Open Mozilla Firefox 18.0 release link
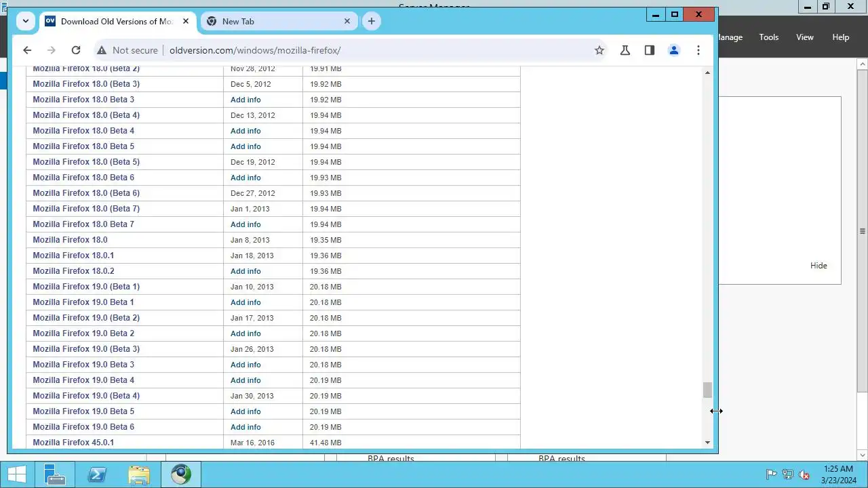 70,240
